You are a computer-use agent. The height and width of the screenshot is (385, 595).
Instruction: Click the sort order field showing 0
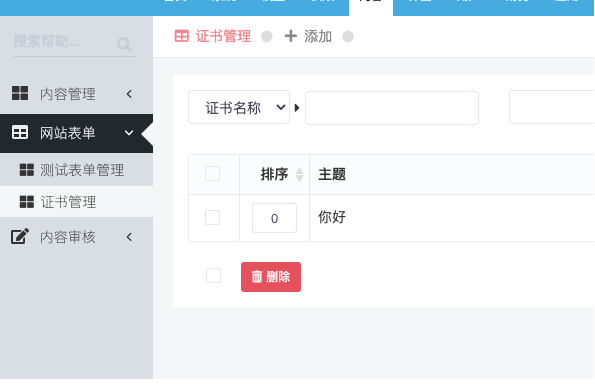point(274,218)
